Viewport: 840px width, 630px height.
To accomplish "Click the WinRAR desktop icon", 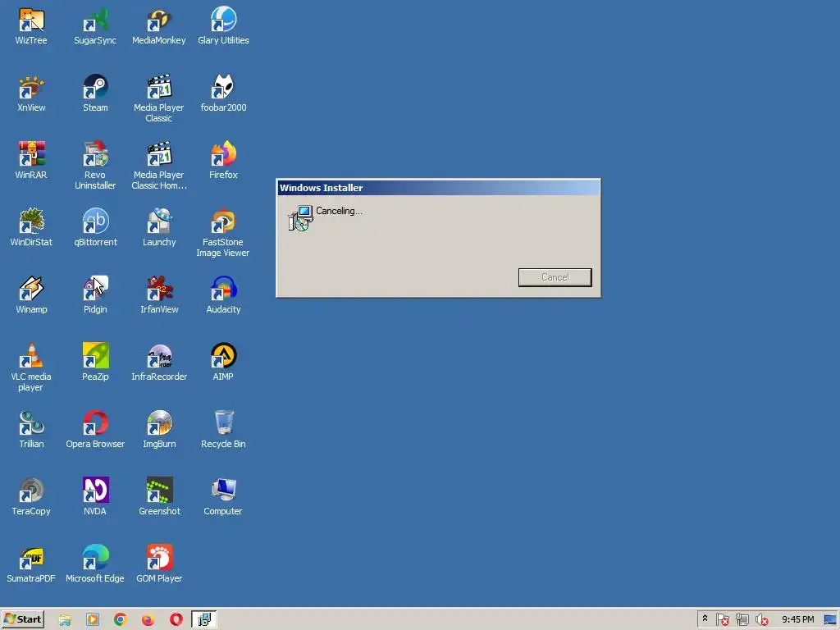I will click(31, 160).
